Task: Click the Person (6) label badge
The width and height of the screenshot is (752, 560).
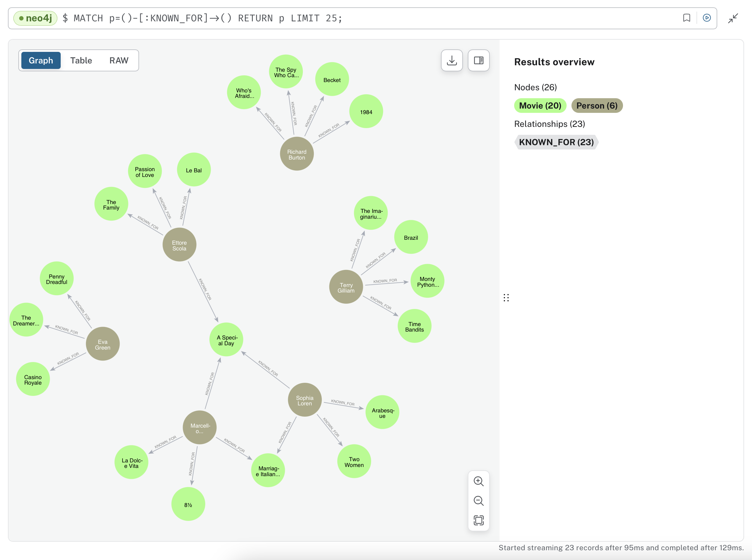Action: coord(596,106)
